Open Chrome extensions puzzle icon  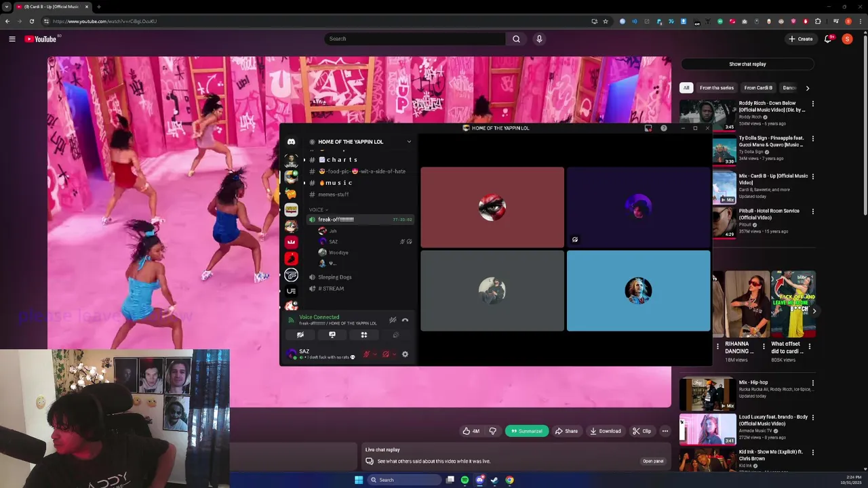click(x=818, y=21)
